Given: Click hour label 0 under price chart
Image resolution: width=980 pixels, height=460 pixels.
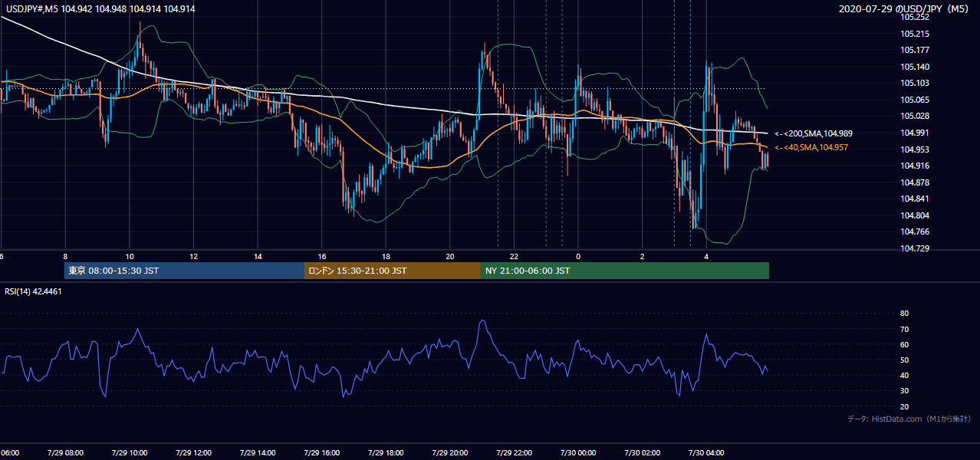Looking at the screenshot, I should pyautogui.click(x=578, y=256).
